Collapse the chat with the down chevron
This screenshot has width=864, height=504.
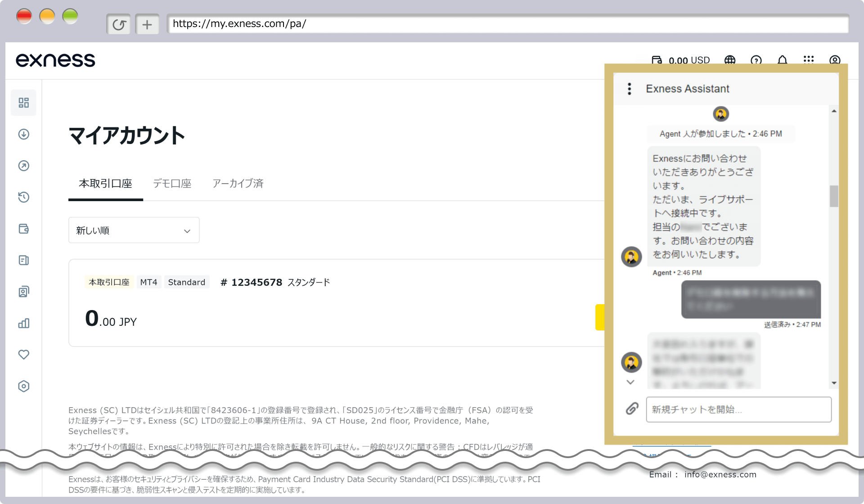tap(630, 382)
